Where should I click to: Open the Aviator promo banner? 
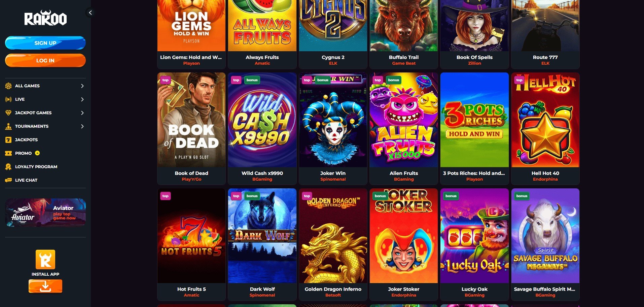coord(45,213)
